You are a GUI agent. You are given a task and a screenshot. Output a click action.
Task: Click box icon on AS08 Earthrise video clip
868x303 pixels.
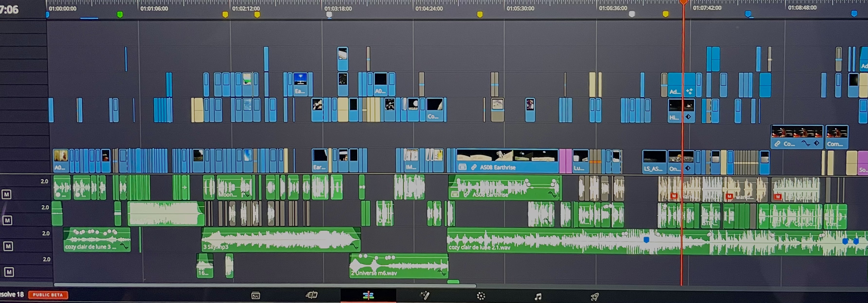(463, 167)
